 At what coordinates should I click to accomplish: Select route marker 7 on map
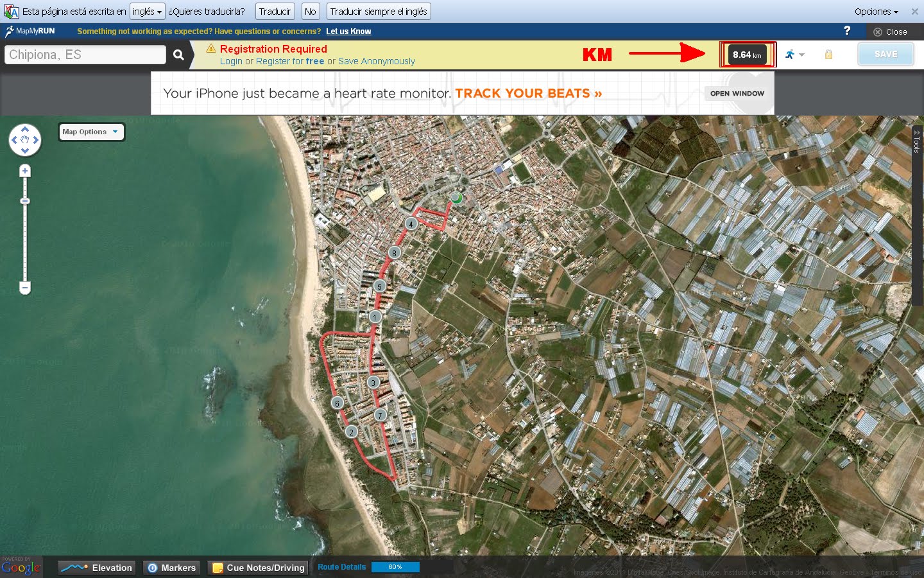[x=381, y=416]
